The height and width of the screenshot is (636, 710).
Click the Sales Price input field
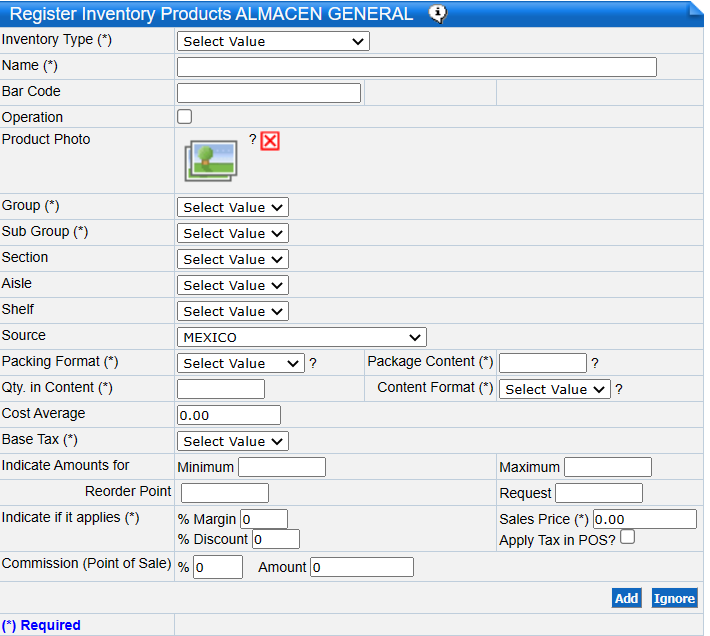[644, 519]
